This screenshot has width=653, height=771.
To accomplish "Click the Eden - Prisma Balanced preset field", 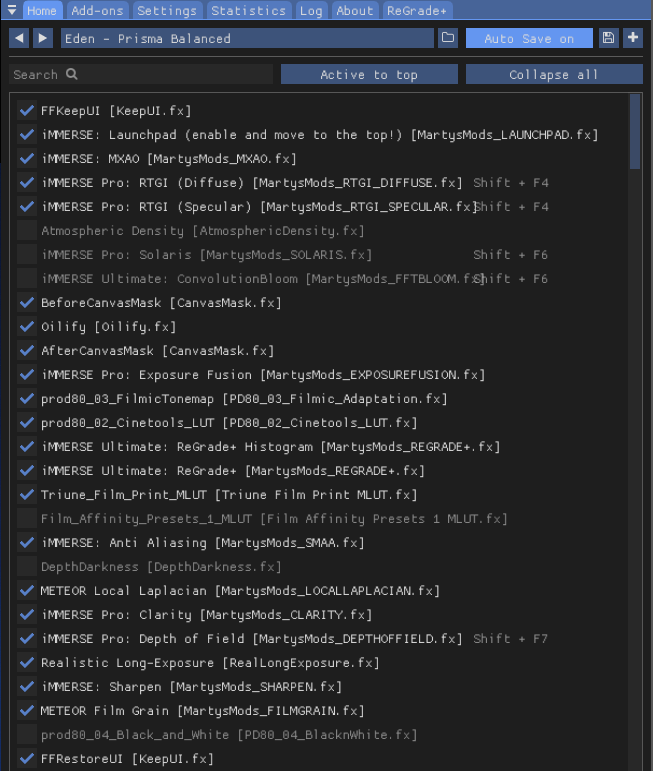I will coord(247,38).
